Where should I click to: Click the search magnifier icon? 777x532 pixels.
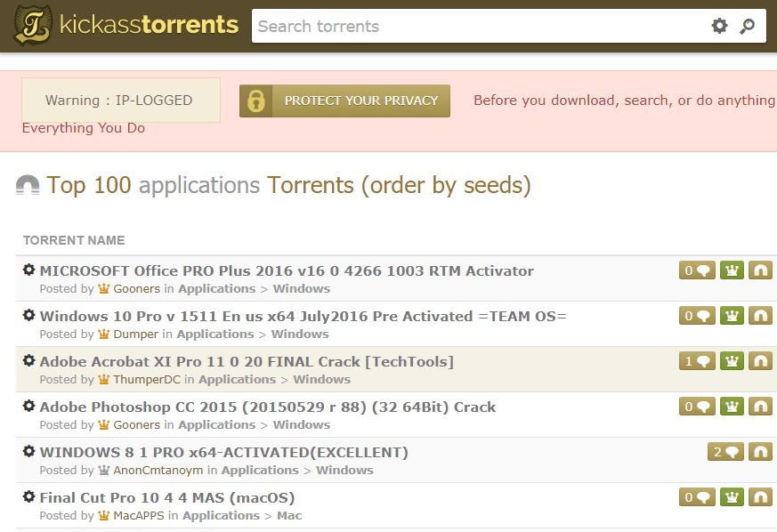pos(748,27)
